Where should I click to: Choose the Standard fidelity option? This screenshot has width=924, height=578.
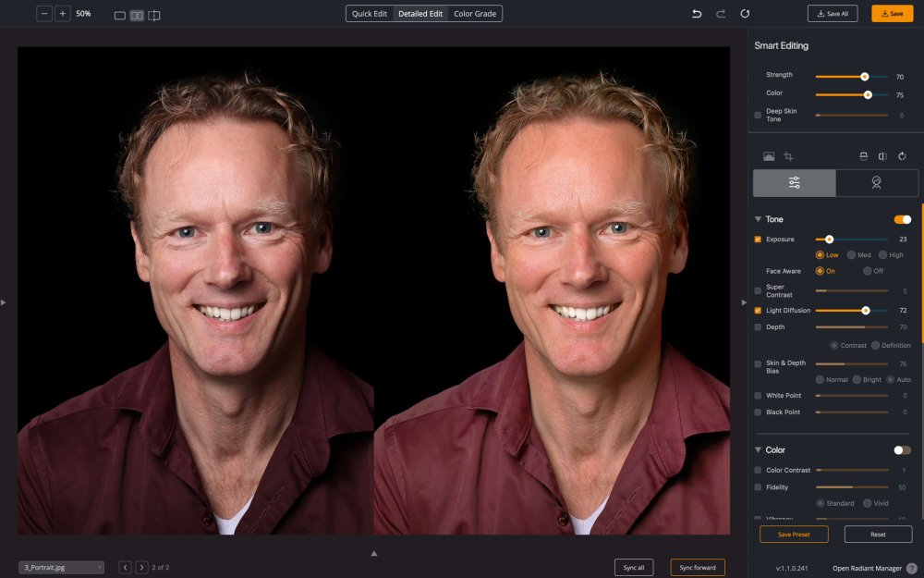[x=820, y=503]
